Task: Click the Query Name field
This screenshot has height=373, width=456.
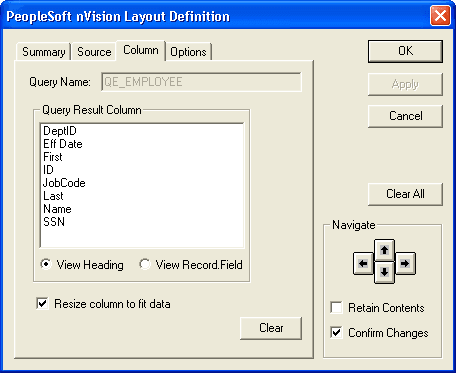Action: tap(201, 82)
